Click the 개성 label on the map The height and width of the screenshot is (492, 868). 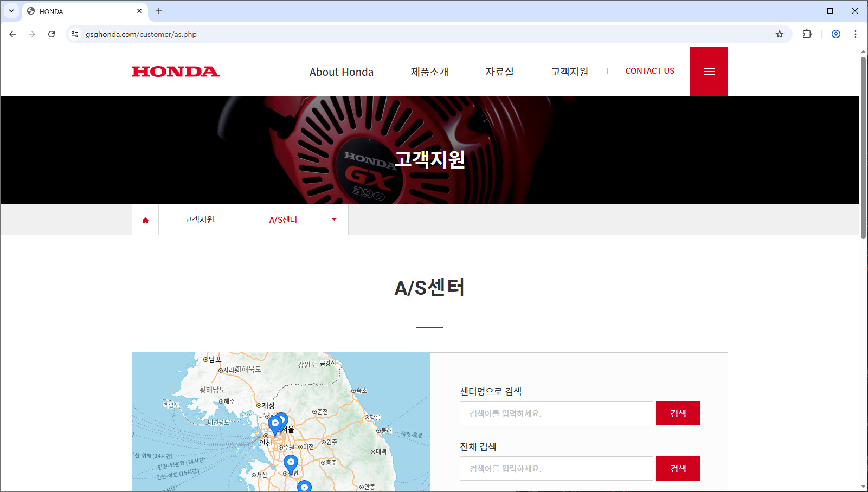tap(268, 405)
